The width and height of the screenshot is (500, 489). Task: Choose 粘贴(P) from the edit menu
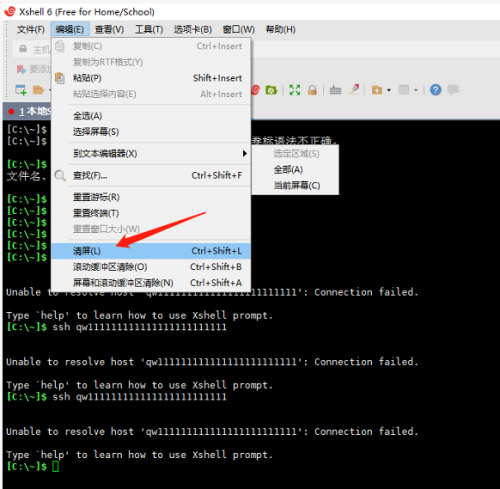pos(151,78)
